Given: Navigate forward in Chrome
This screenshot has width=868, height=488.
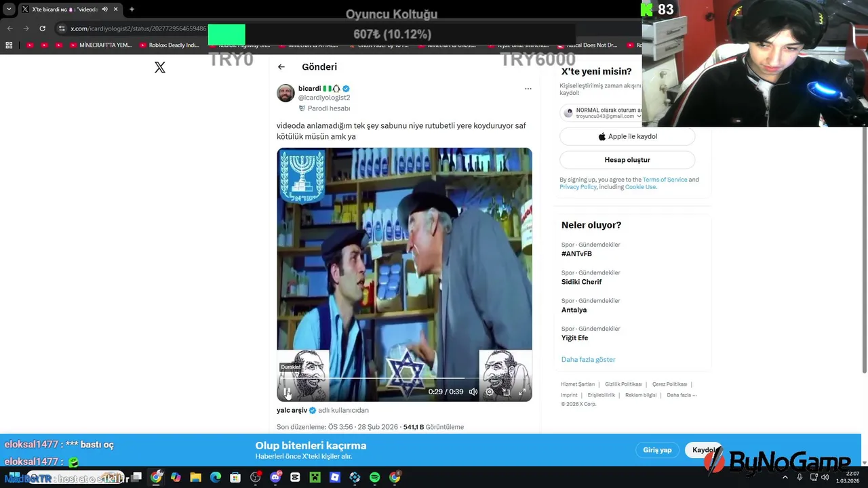Looking at the screenshot, I should pyautogui.click(x=26, y=28).
